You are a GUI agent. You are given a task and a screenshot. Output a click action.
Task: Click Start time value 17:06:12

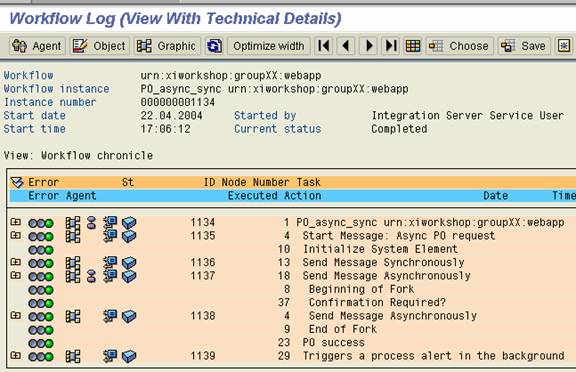click(165, 129)
